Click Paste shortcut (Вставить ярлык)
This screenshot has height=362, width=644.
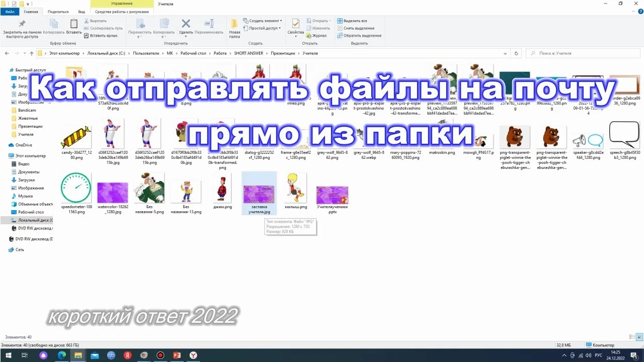point(101,36)
